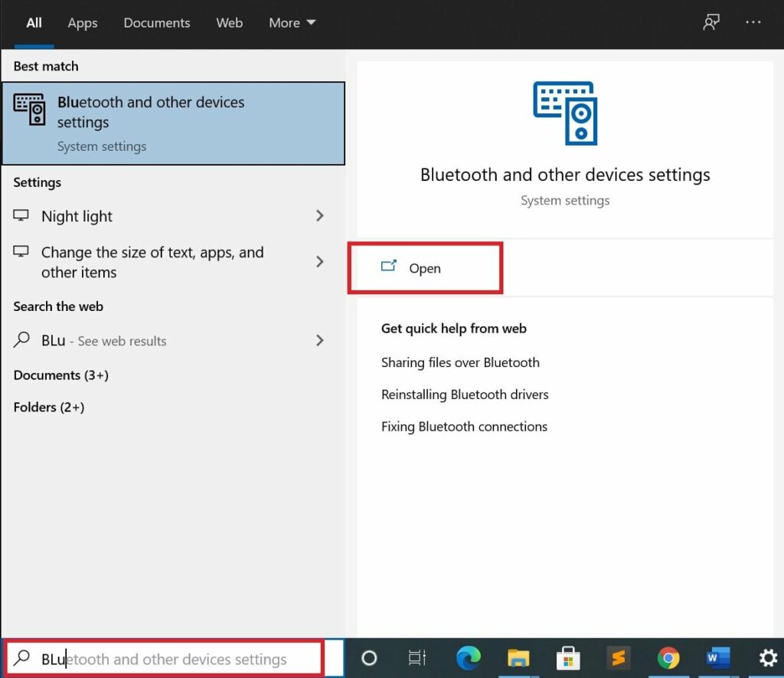
Task: Click Open for Bluetooth settings
Action: tap(424, 268)
